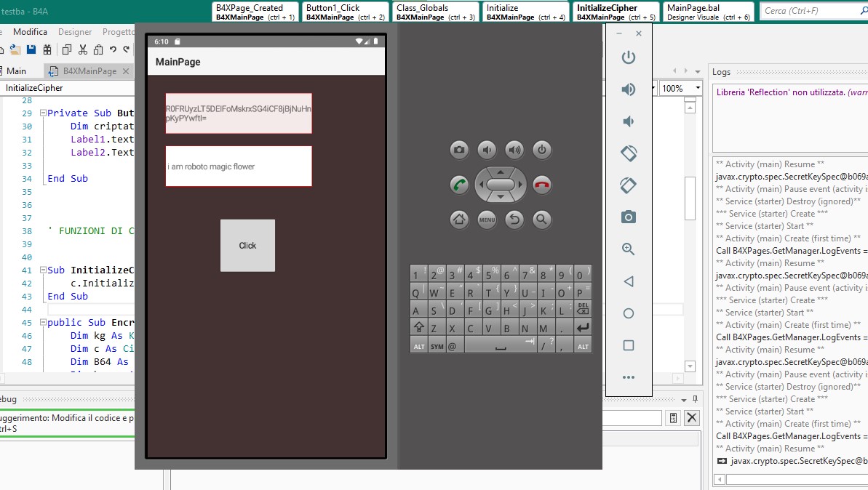868x490 pixels.
Task: Click the code editor vertical scrollbar thumb
Action: pyautogui.click(x=690, y=198)
